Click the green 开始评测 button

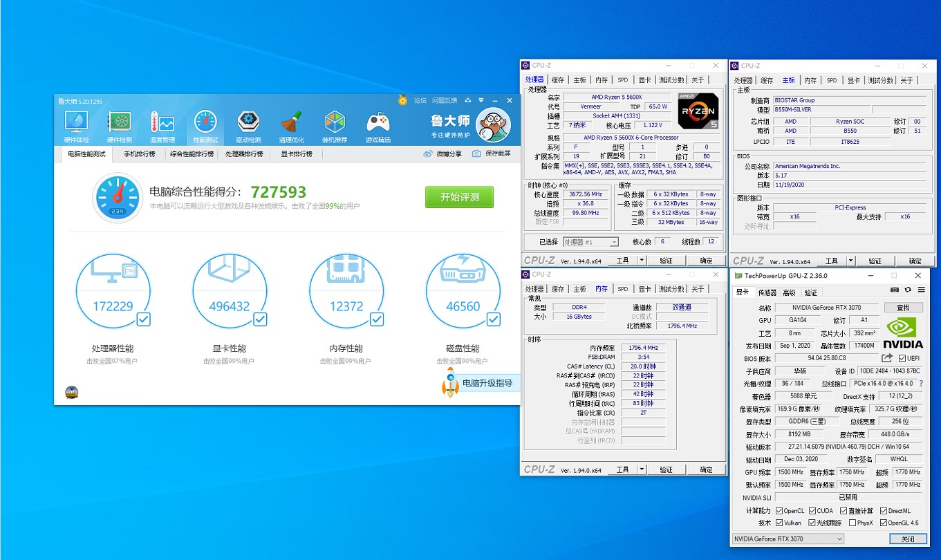point(460,197)
